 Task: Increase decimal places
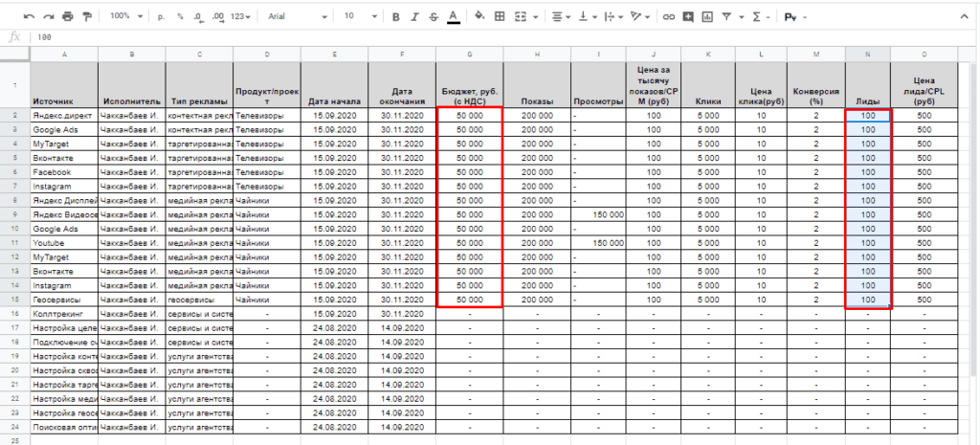(x=217, y=17)
